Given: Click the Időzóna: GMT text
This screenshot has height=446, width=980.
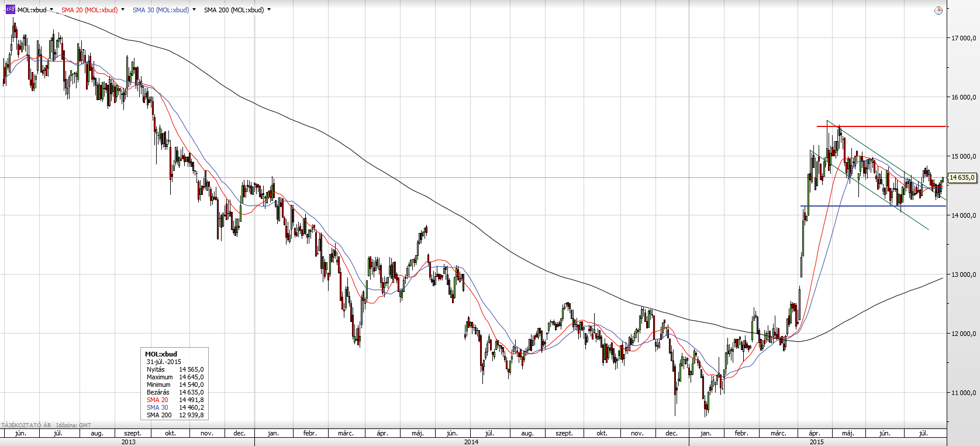Looking at the screenshot, I should [74, 426].
